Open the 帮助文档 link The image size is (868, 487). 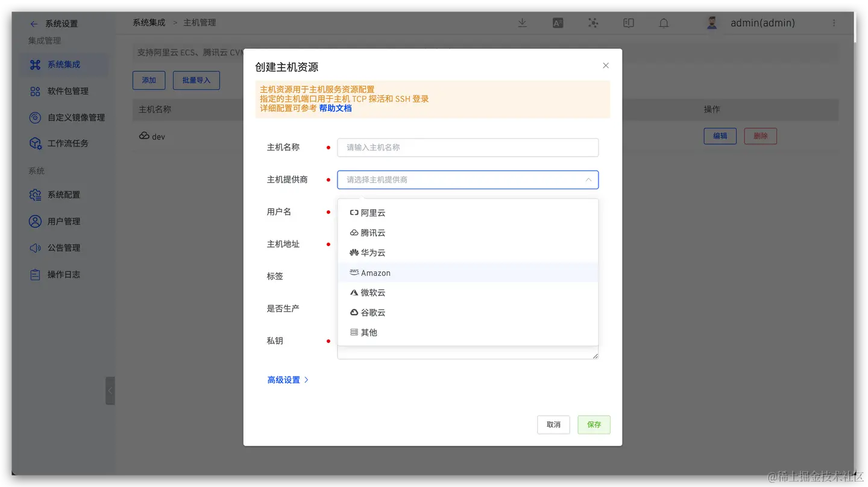tap(335, 108)
